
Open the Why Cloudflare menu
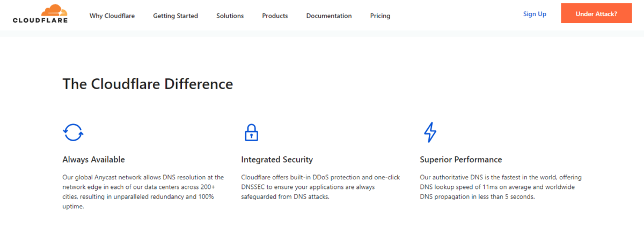click(112, 16)
